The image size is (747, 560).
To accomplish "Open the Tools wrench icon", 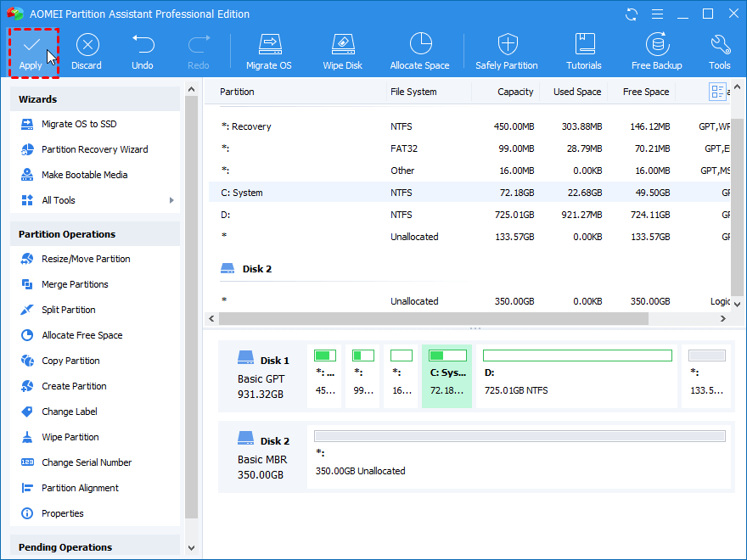I will point(720,45).
